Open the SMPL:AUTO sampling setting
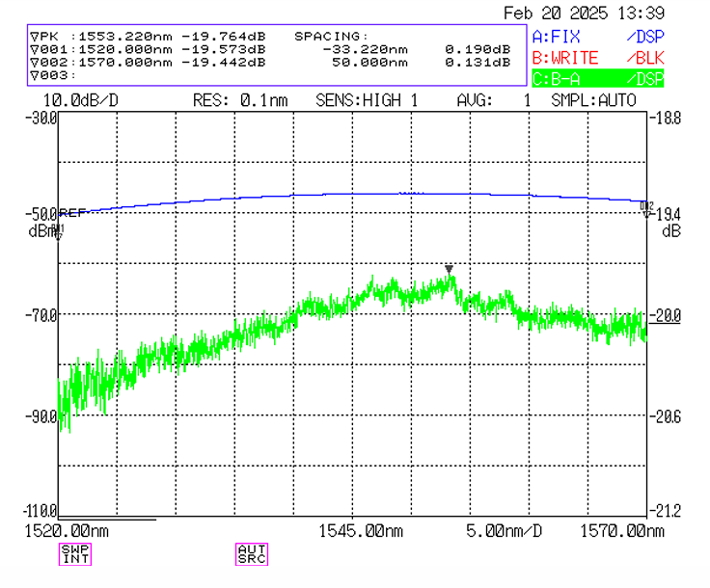The width and height of the screenshot is (710, 588). 594,100
